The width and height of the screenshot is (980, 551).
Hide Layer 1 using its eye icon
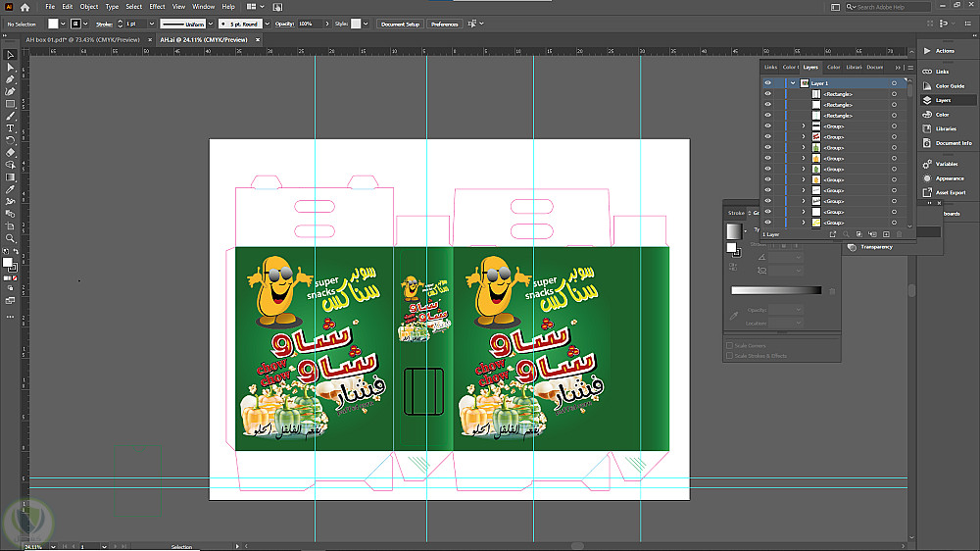(767, 83)
